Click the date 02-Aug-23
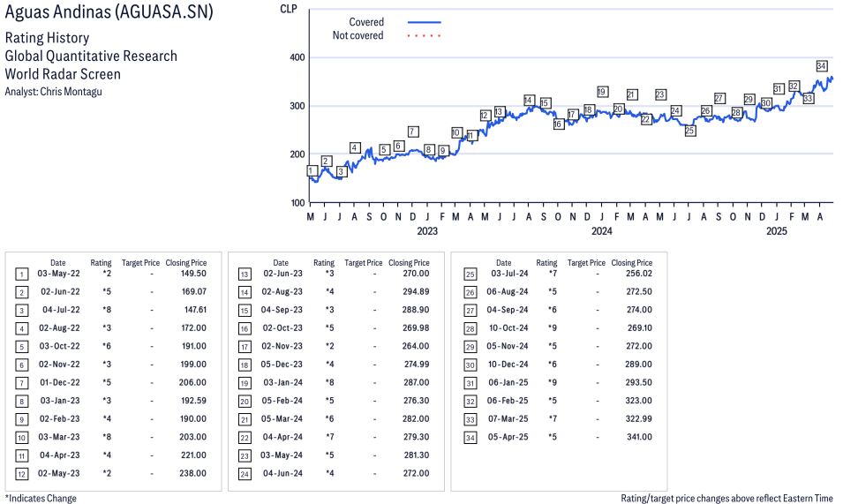This screenshot has height=504, width=843. 282,292
